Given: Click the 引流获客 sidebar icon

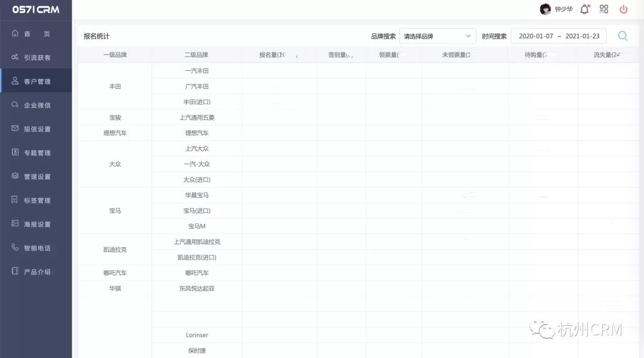Looking at the screenshot, I should 15,57.
